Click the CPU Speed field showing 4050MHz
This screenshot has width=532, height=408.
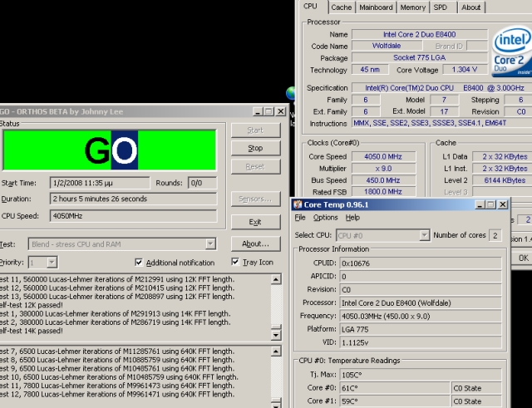pyautogui.click(x=133, y=216)
